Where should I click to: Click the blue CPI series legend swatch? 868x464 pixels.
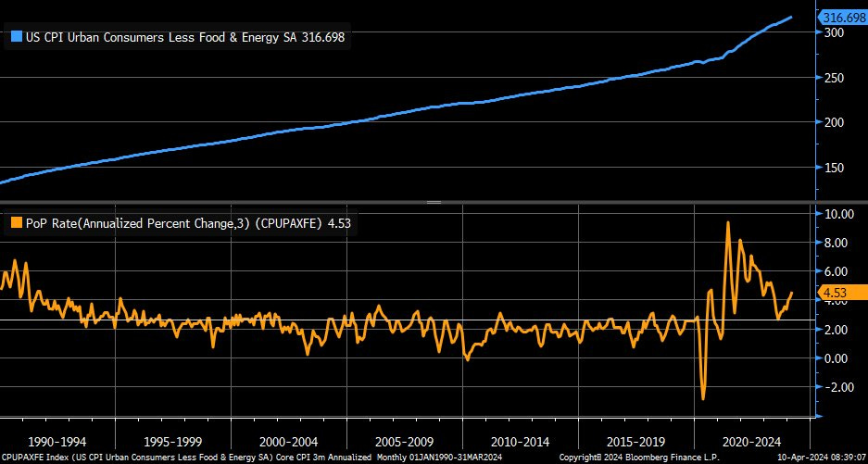16,37
